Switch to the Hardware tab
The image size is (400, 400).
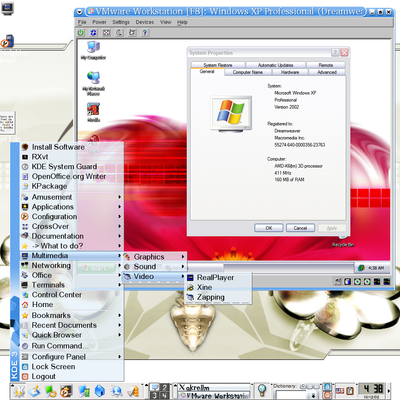[290, 72]
